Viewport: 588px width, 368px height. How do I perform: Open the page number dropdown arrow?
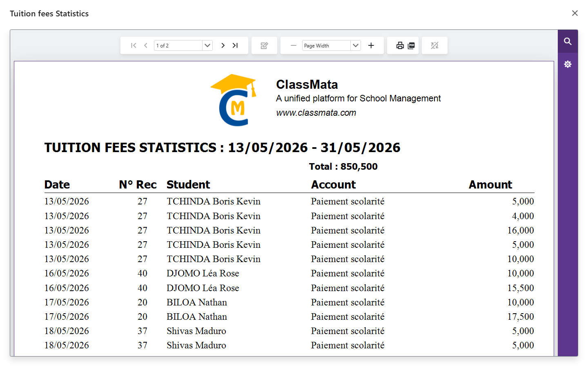(207, 45)
